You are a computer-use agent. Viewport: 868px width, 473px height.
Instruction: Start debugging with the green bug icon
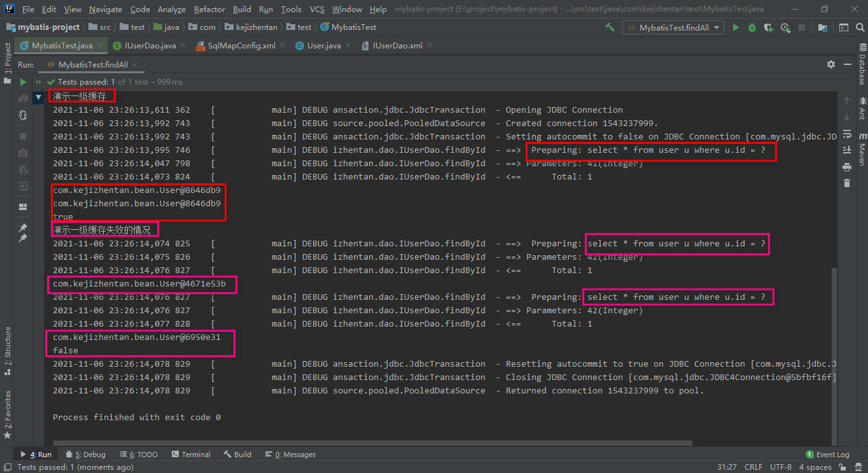pyautogui.click(x=752, y=27)
